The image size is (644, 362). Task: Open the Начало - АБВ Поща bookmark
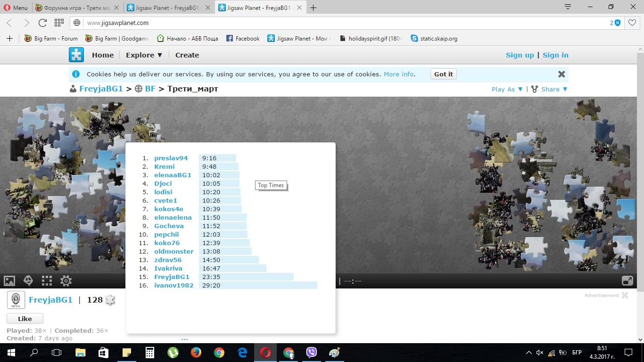click(187, 39)
